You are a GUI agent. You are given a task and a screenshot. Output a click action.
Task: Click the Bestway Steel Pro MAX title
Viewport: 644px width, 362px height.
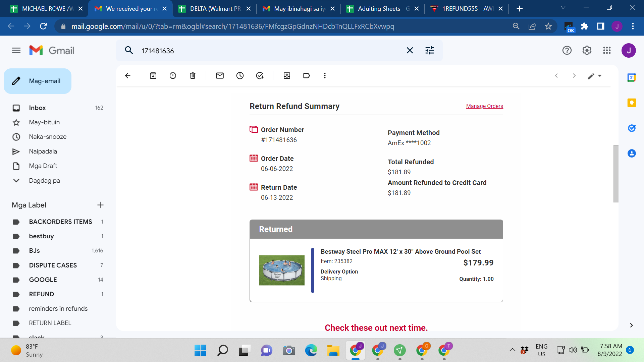click(400, 252)
